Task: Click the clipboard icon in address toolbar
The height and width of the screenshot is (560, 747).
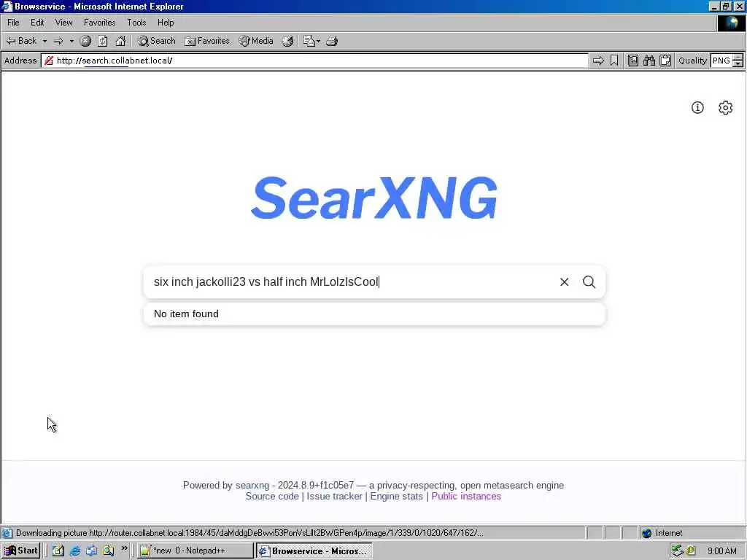Action: click(665, 61)
